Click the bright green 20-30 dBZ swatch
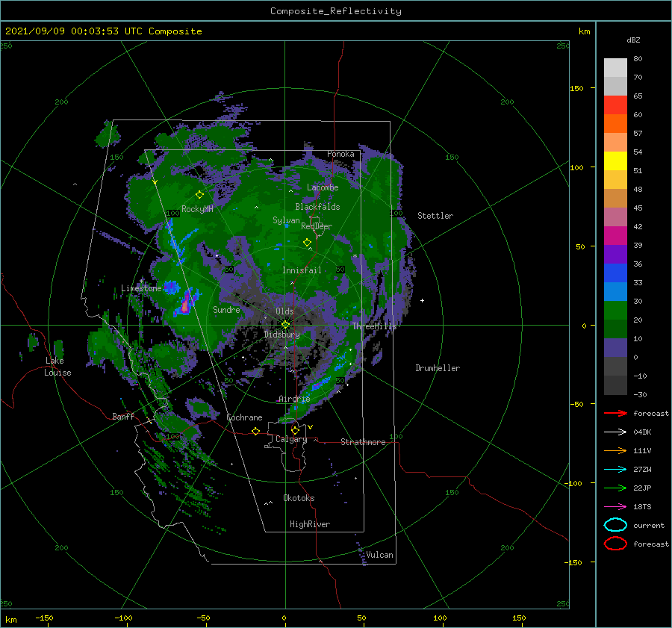 615,310
